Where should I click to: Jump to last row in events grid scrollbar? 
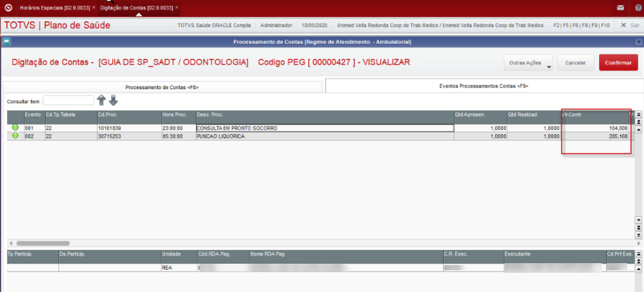pos(639,235)
